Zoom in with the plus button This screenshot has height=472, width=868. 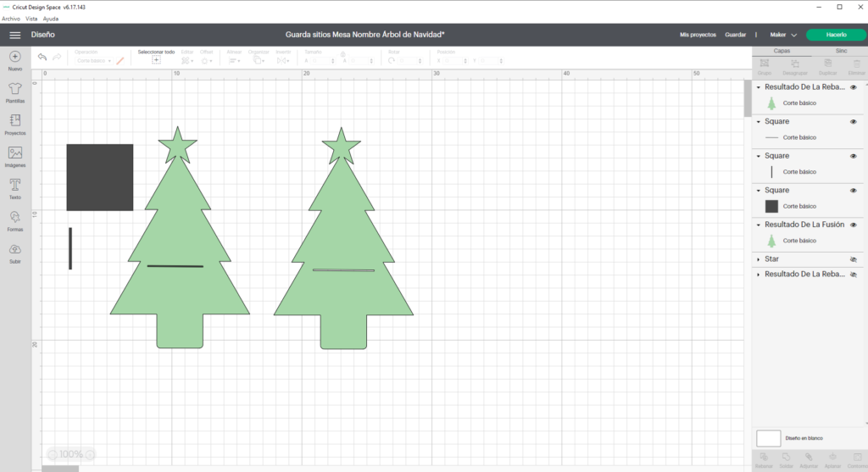[x=90, y=454]
